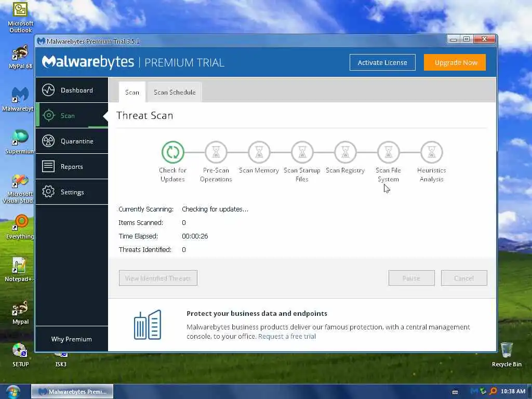Click the Items Scanned label
Image resolution: width=532 pixels, height=399 pixels.
(x=141, y=222)
